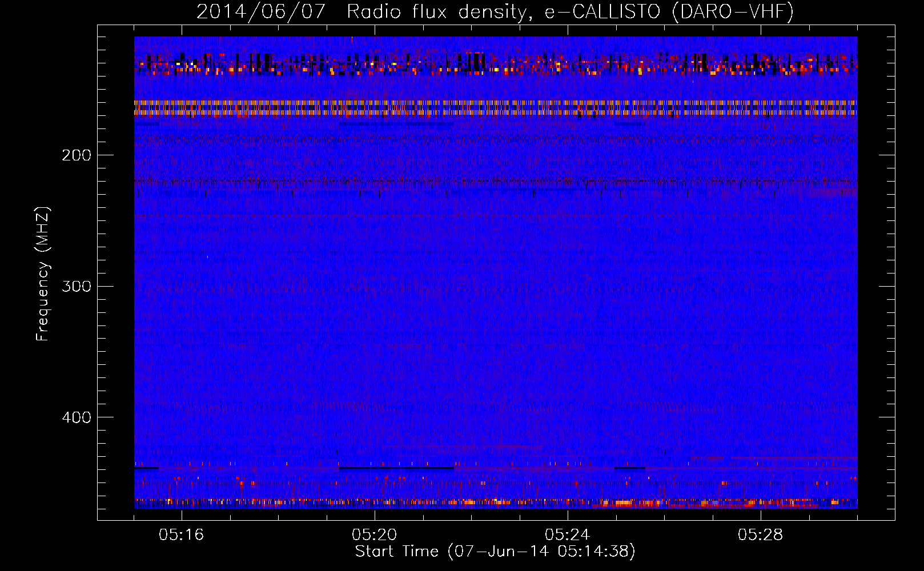The image size is (924, 571).
Task: Click the "05:20" time tick label
Action: pyautogui.click(x=375, y=535)
